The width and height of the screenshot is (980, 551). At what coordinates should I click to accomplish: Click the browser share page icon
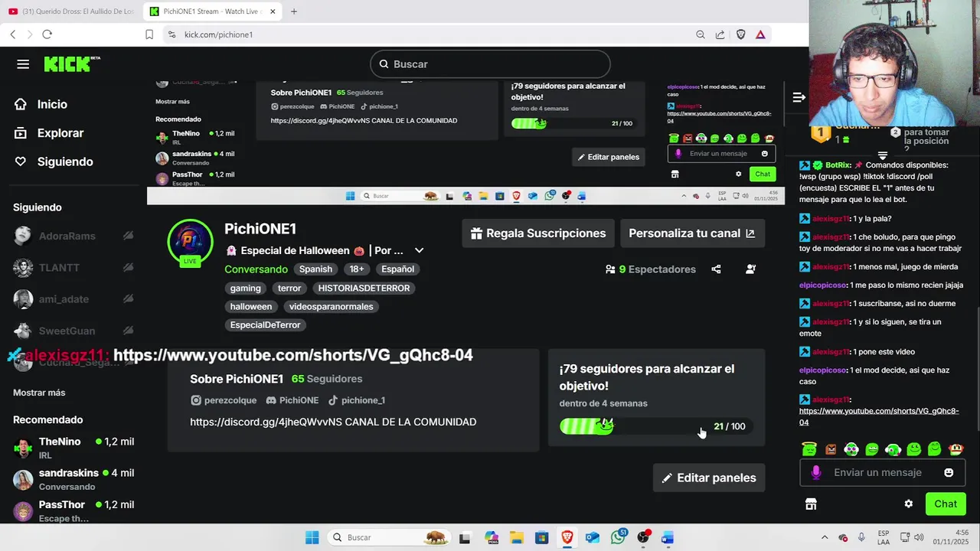point(720,34)
